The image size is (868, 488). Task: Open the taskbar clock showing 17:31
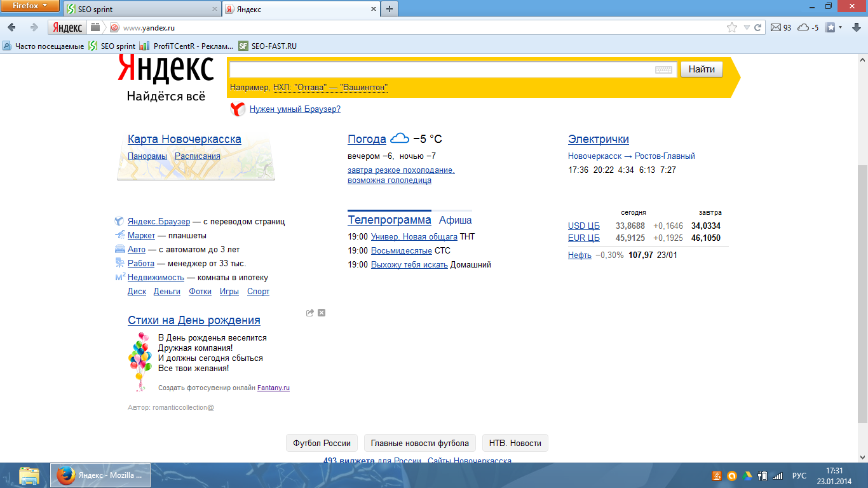834,475
